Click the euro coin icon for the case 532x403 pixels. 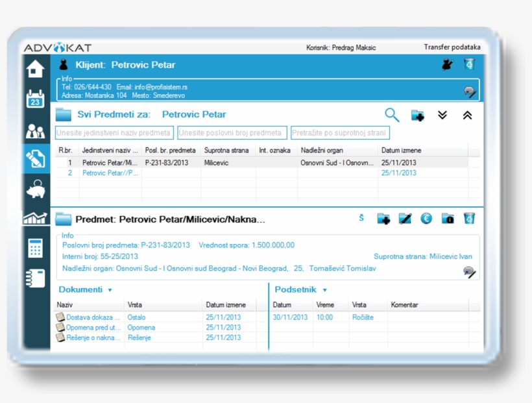click(426, 219)
